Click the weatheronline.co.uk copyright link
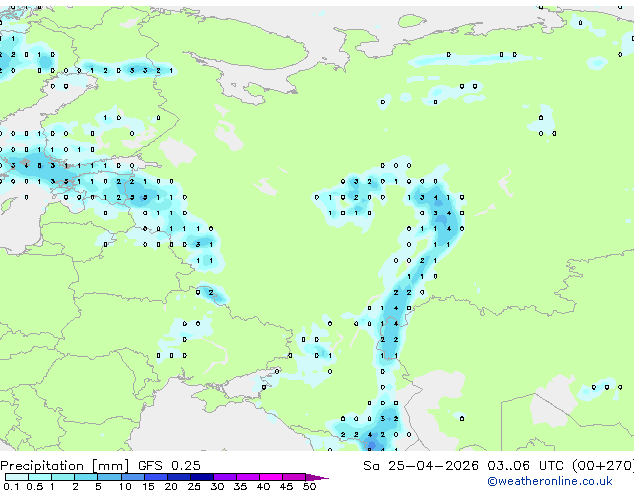The width and height of the screenshot is (634, 490). coord(550,481)
